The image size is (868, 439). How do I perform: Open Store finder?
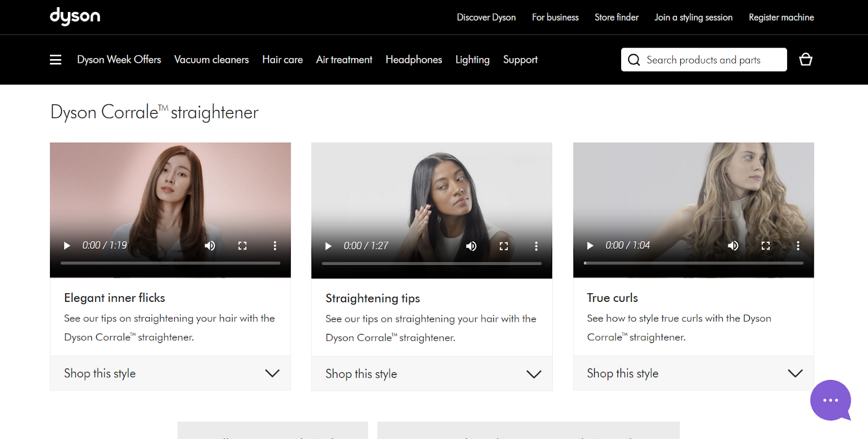(616, 17)
